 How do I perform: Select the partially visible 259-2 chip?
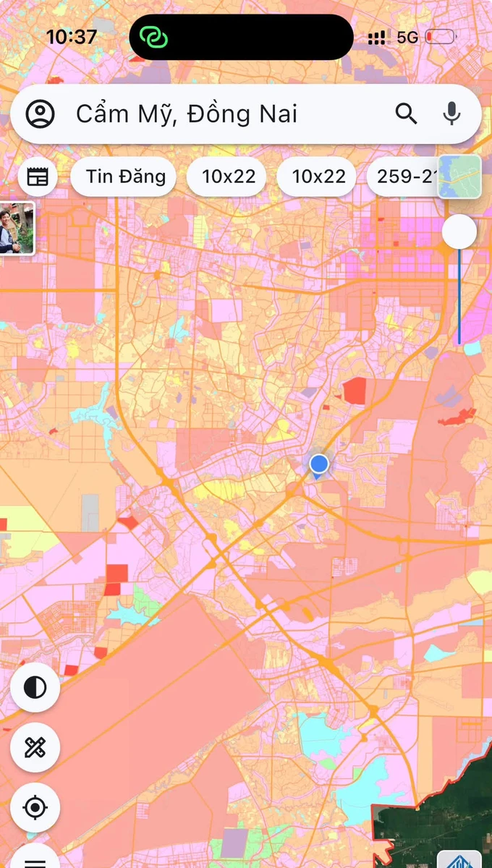click(x=402, y=176)
